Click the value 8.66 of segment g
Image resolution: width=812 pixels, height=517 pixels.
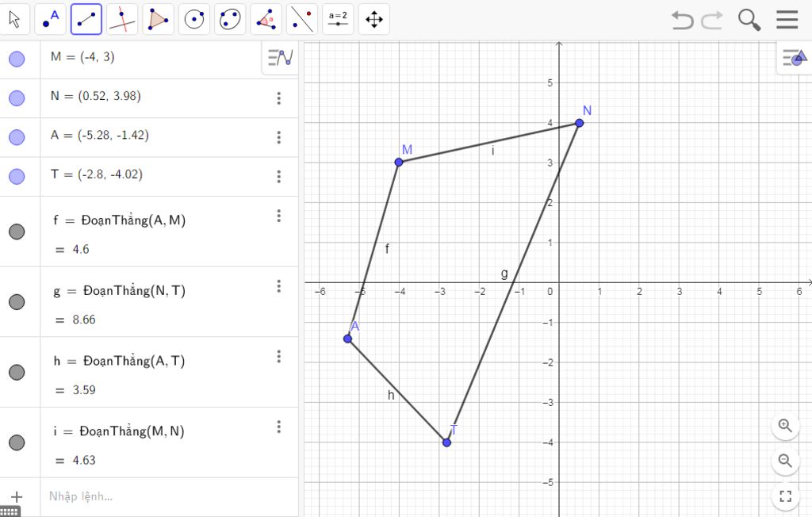[84, 320]
